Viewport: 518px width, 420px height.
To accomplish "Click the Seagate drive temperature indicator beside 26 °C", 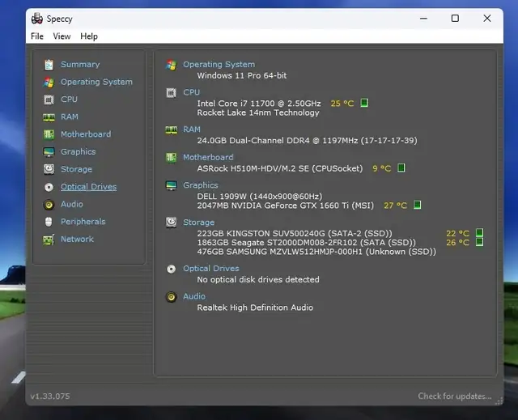I will click(x=479, y=242).
